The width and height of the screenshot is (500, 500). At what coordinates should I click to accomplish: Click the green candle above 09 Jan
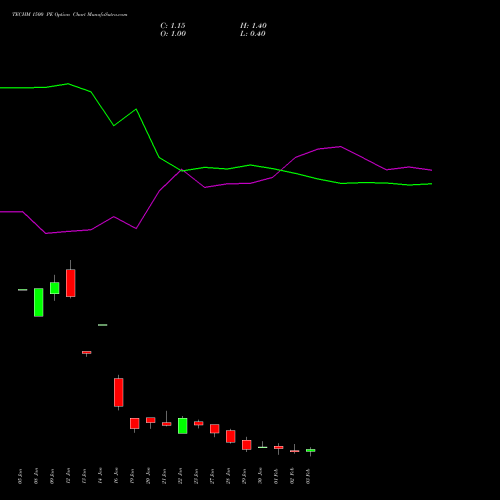[x=55, y=288]
